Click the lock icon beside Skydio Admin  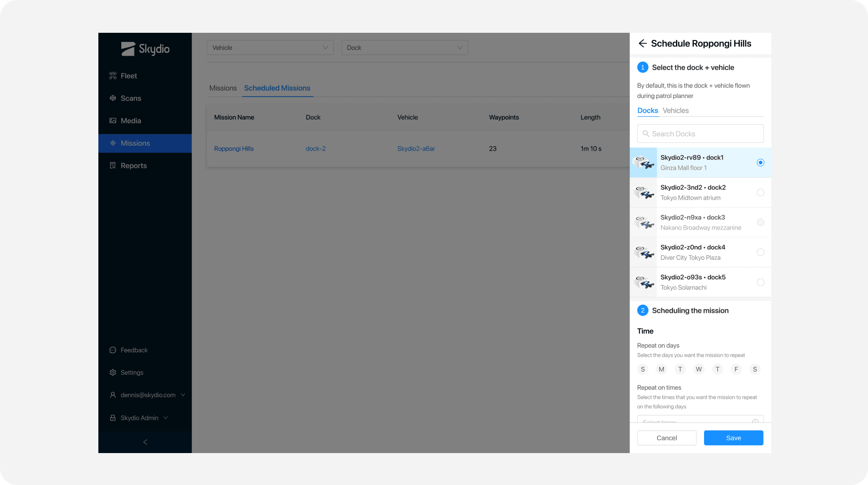(x=113, y=418)
